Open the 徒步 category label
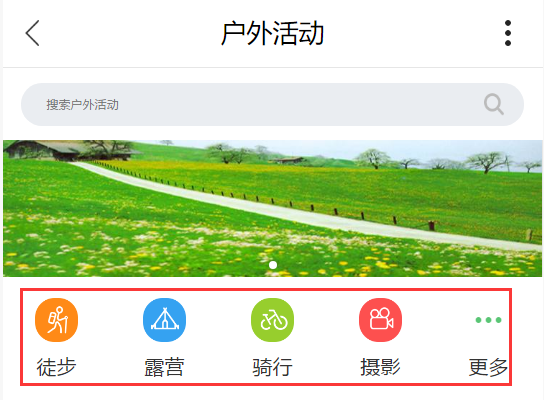544x400 pixels. (57, 367)
